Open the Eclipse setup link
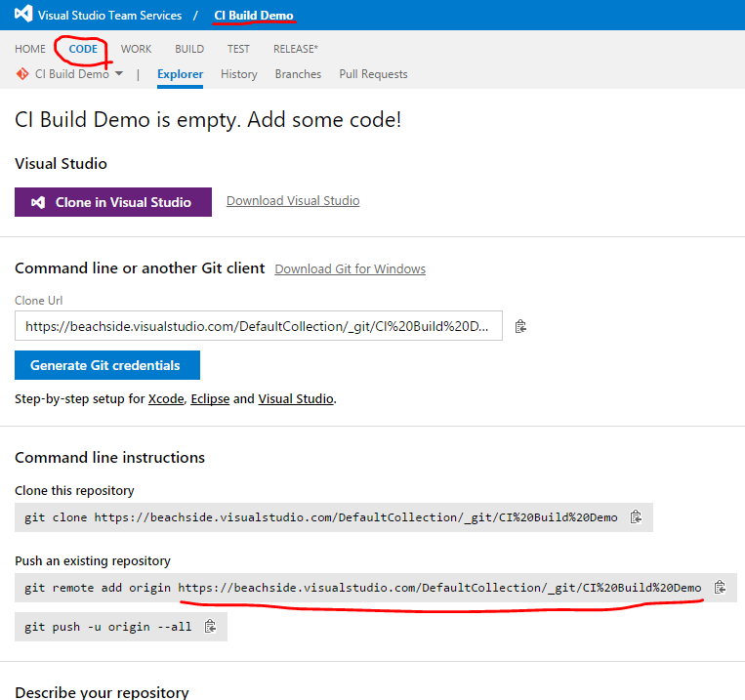 [x=210, y=398]
